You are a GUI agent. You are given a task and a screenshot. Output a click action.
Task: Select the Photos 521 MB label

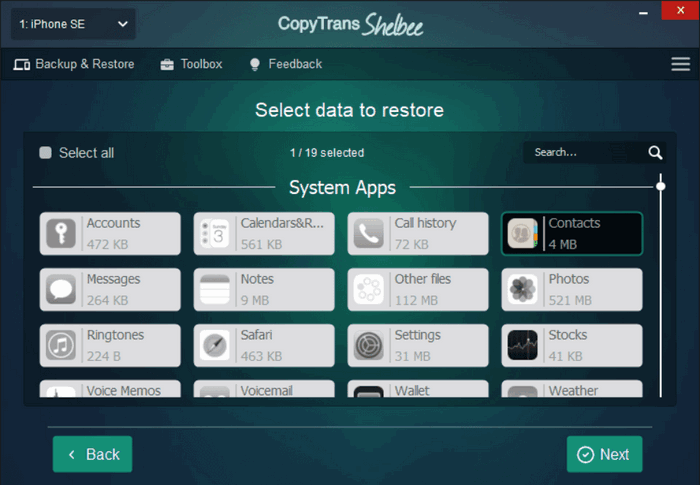570,289
